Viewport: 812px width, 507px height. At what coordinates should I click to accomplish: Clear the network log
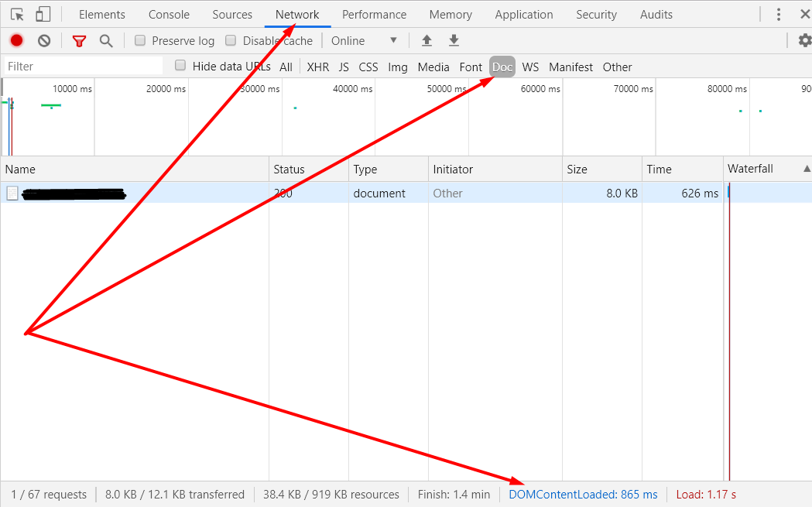44,40
